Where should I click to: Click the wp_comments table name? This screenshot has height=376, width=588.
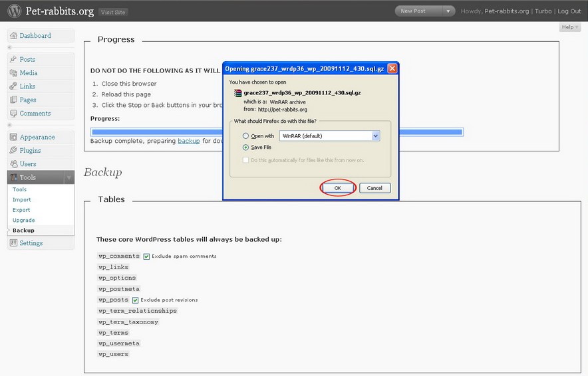119,256
